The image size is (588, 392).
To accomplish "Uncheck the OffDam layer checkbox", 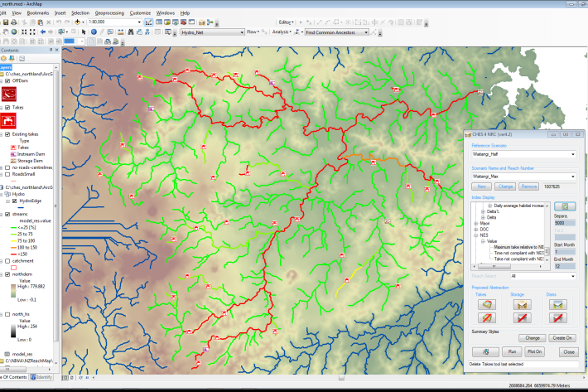I will tap(8, 81).
